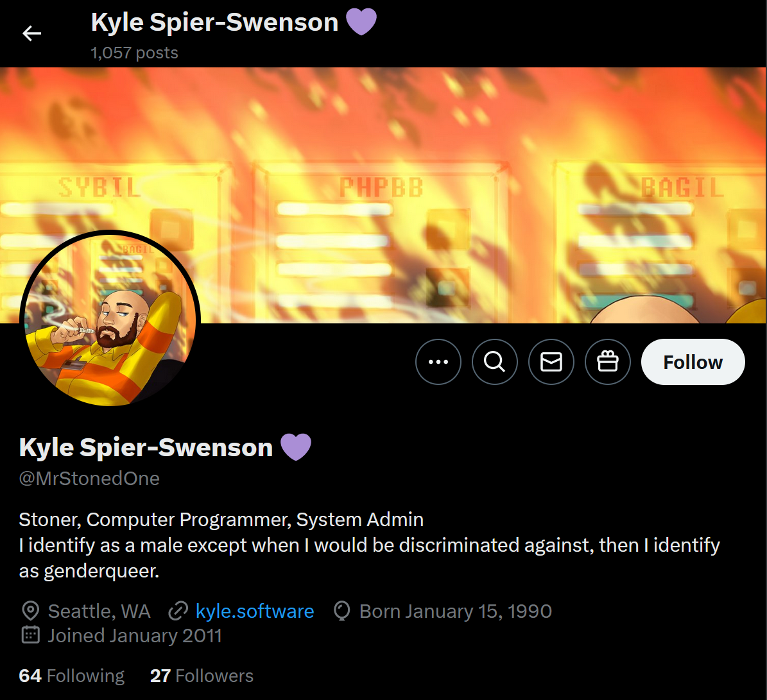Open the gift subscription icon button
The width and height of the screenshot is (767, 700).
coord(608,362)
